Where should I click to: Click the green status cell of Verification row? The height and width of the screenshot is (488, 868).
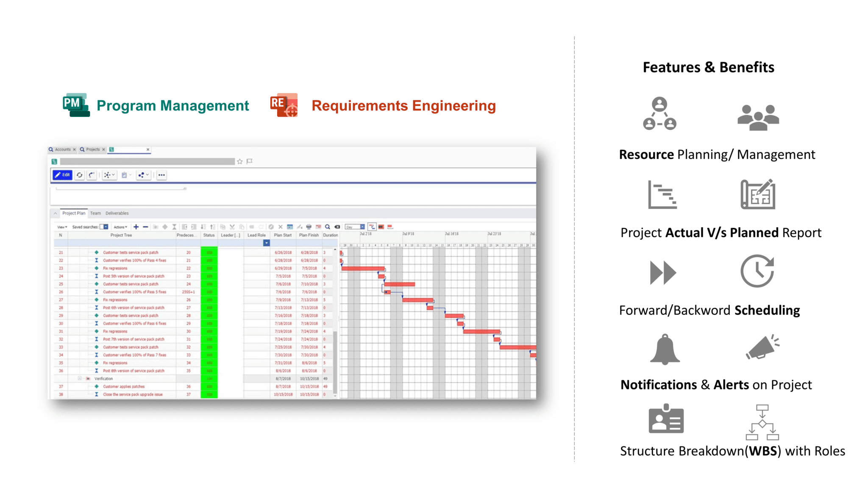(209, 379)
